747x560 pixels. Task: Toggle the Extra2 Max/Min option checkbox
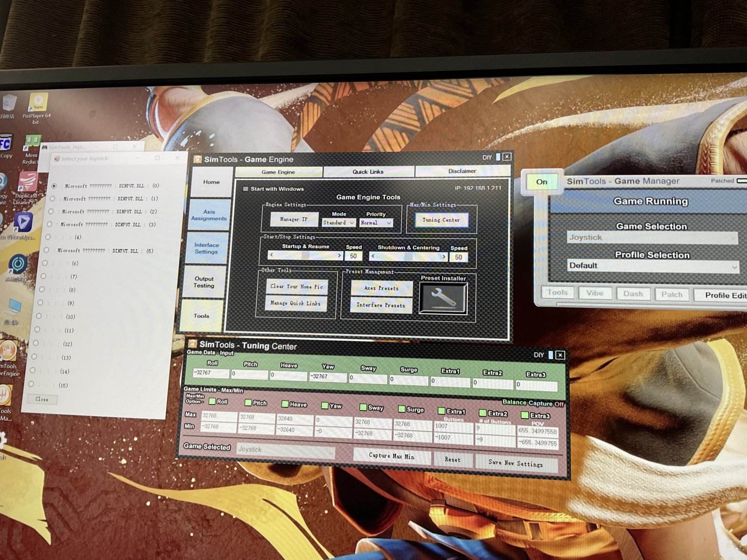coord(483,413)
